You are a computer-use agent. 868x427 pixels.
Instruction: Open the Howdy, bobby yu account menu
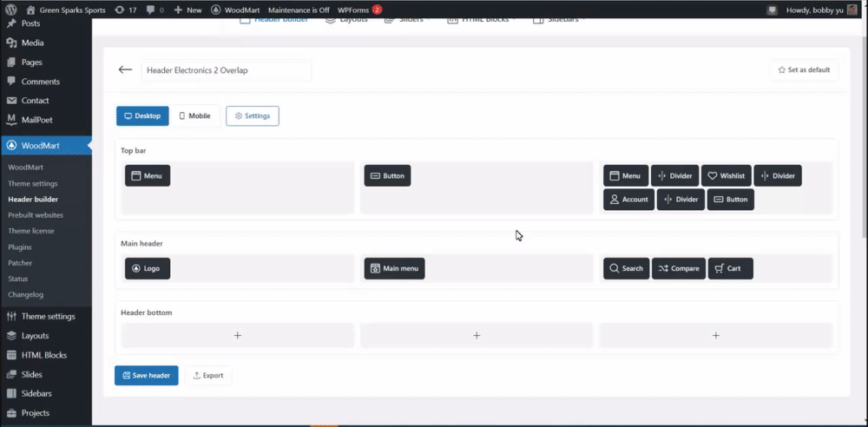point(821,10)
